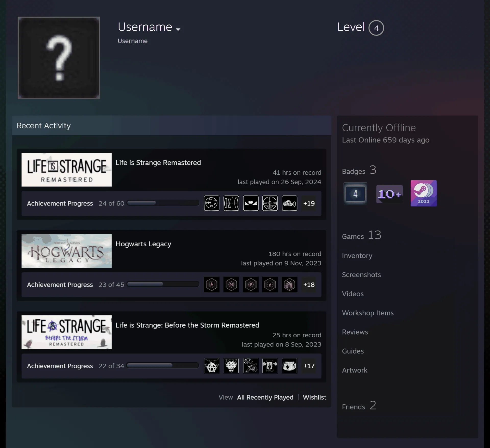490x448 pixels.
Task: Go to Inventory
Action: (357, 255)
